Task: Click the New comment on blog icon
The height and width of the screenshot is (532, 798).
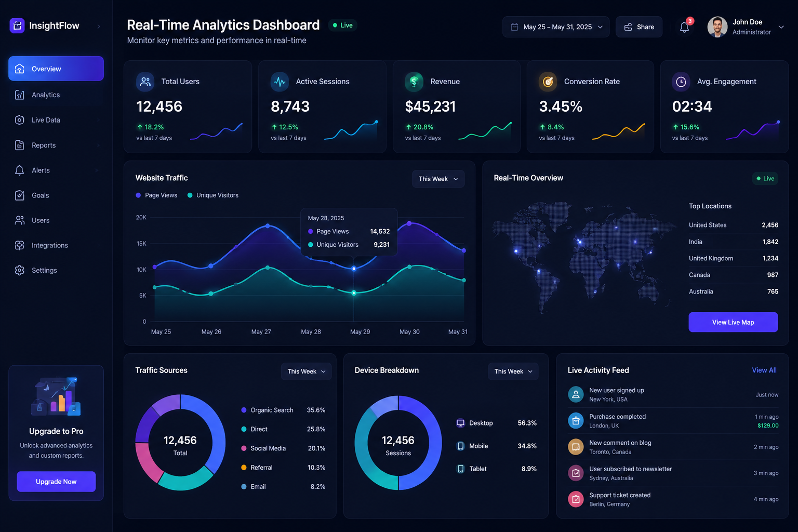Action: coord(576,447)
